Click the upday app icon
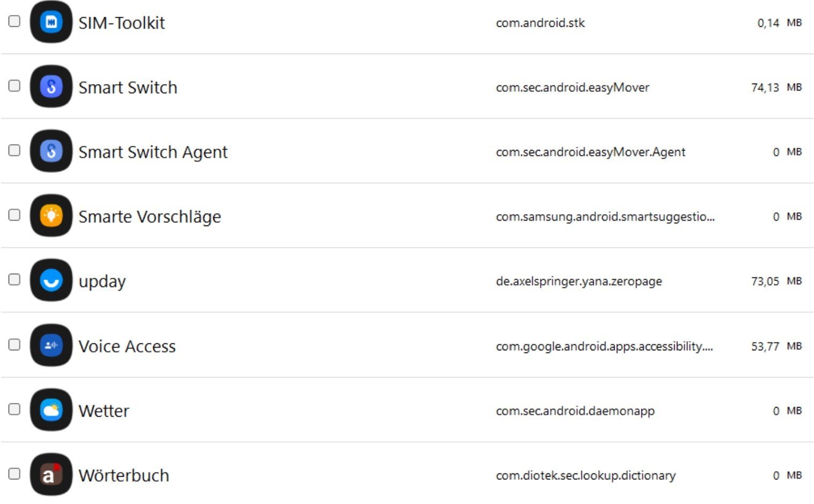 click(51, 280)
